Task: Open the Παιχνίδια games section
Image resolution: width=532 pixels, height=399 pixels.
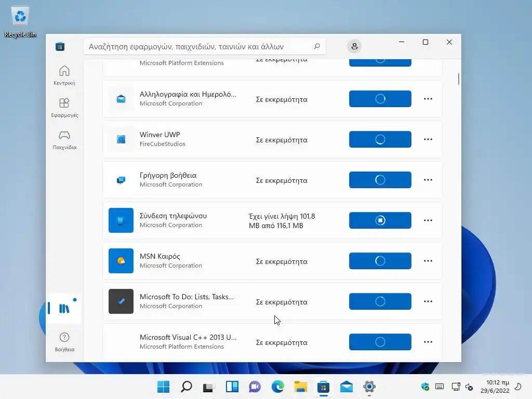Action: 64,140
